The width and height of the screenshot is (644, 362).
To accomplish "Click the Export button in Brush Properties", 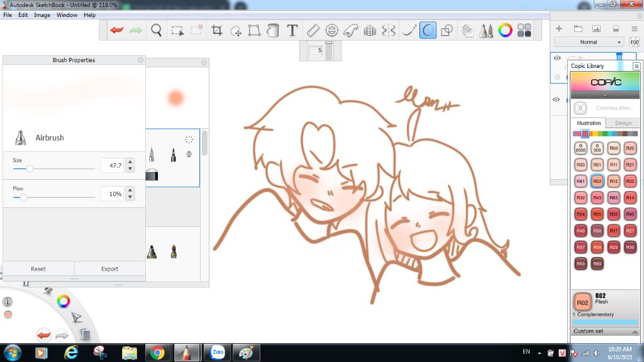I will tap(109, 269).
